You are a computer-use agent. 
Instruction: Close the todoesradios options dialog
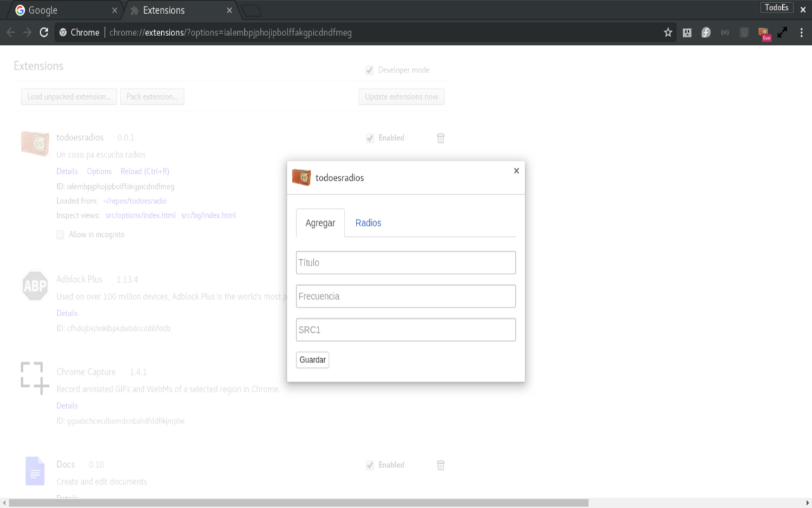[x=516, y=171]
